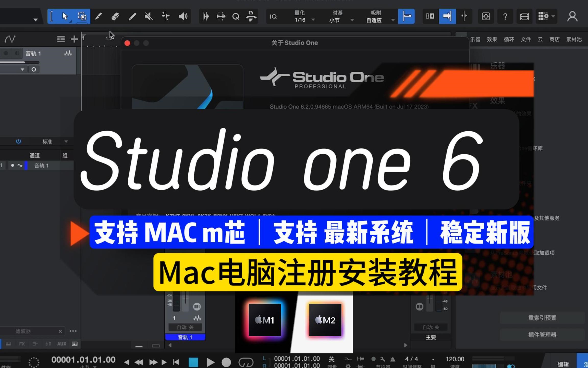
Task: Click the 重索引预置 button
Action: (542, 318)
